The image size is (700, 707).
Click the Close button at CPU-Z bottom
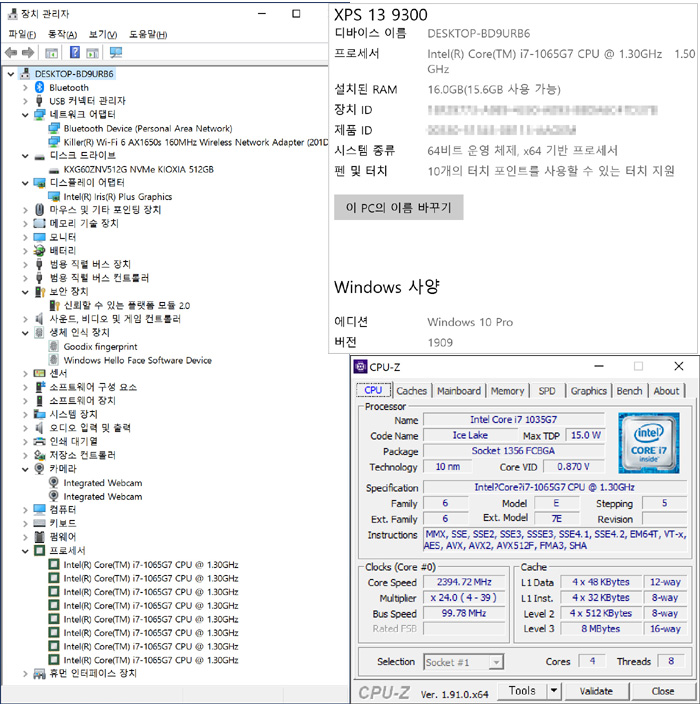(663, 691)
